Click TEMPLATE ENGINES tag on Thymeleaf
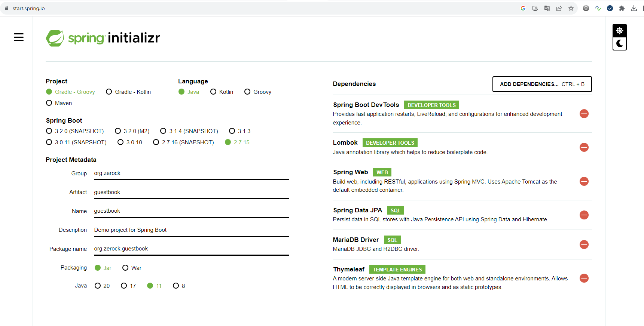The width and height of the screenshot is (644, 326). coord(397,270)
